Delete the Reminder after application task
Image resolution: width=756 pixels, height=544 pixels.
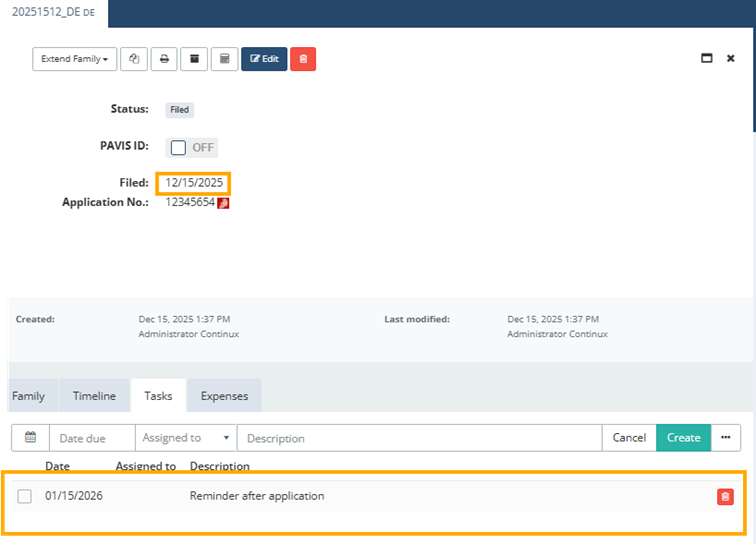[x=725, y=497]
